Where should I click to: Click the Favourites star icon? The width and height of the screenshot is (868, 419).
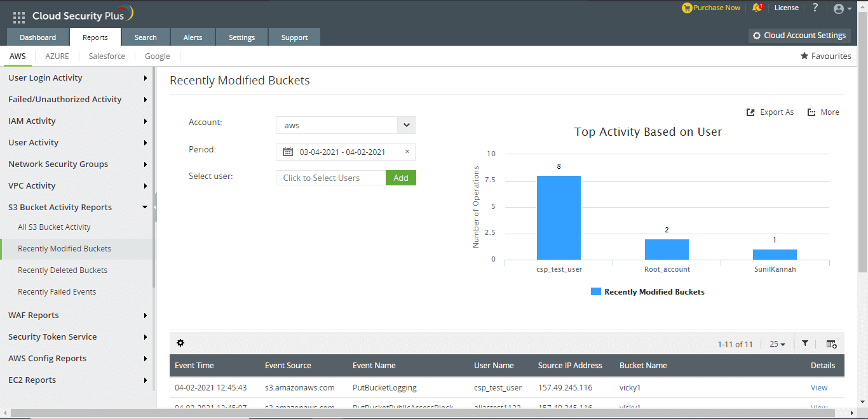point(804,56)
